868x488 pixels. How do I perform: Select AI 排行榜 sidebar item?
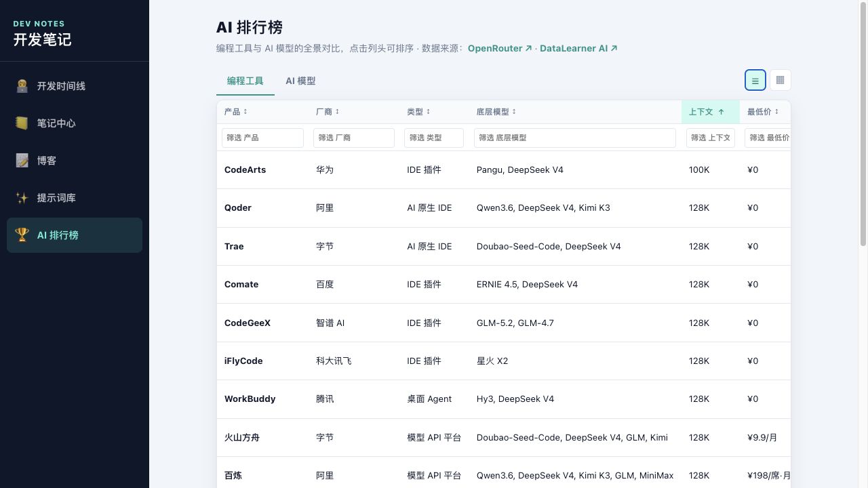coord(75,235)
